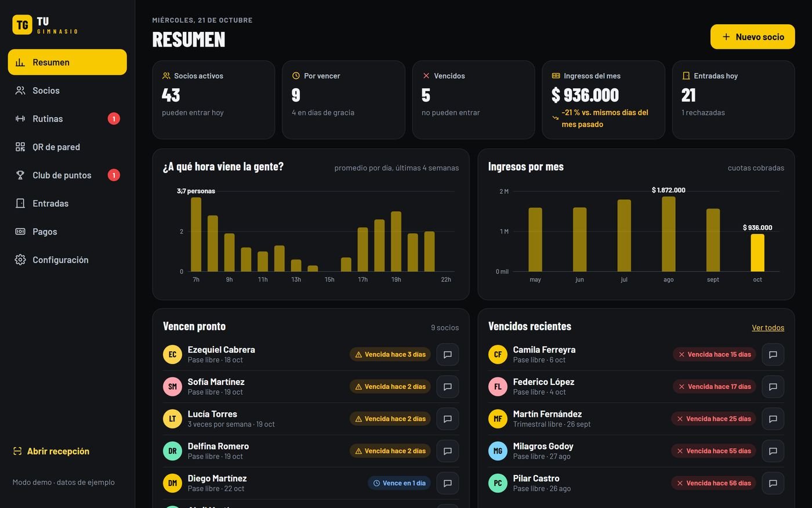This screenshot has height=508, width=812.
Task: Open the Club de puntos section
Action: 67,175
